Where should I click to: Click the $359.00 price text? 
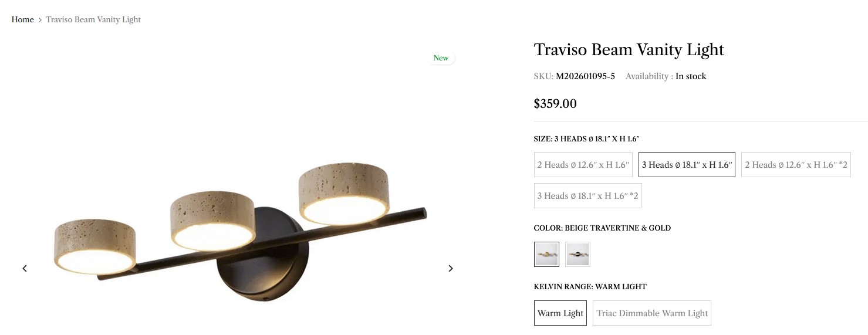point(555,104)
